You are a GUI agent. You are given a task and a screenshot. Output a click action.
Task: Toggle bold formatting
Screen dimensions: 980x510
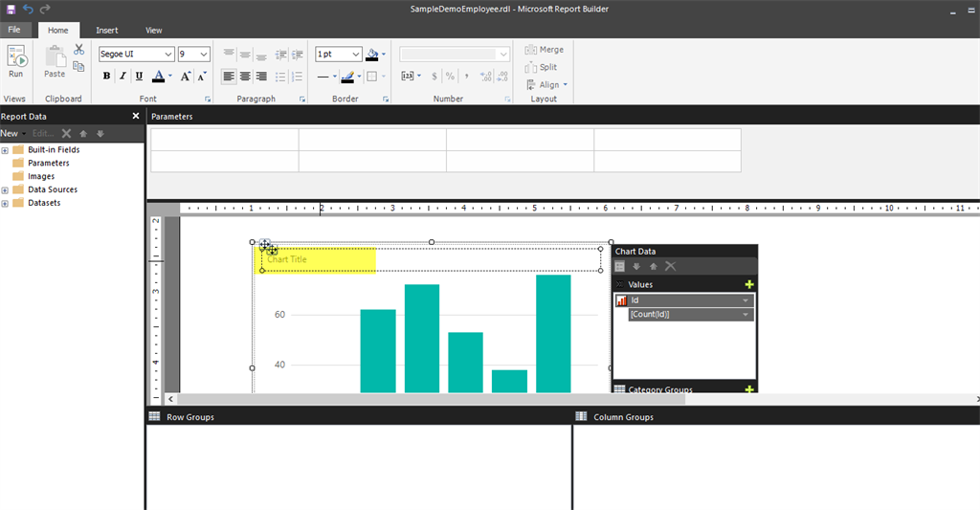pos(106,77)
